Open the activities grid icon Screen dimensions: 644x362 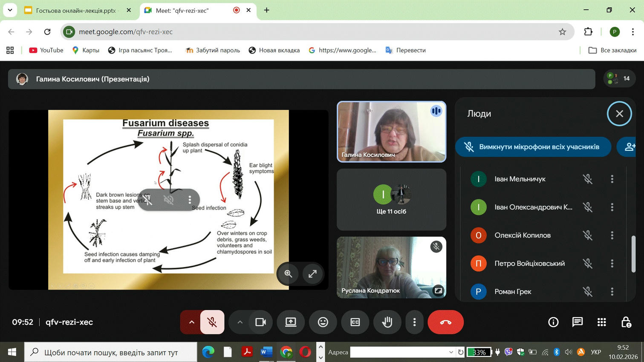(x=601, y=322)
